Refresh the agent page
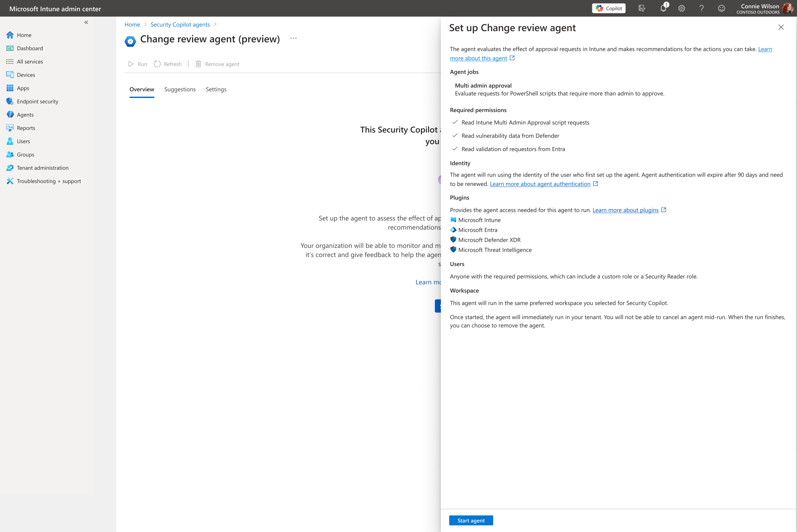Viewport: 797px width, 532px height. click(x=168, y=64)
